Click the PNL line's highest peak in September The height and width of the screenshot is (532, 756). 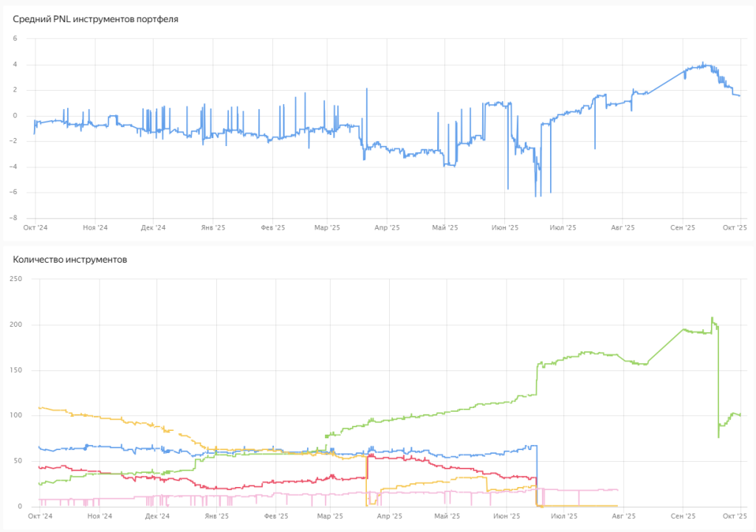tap(703, 63)
